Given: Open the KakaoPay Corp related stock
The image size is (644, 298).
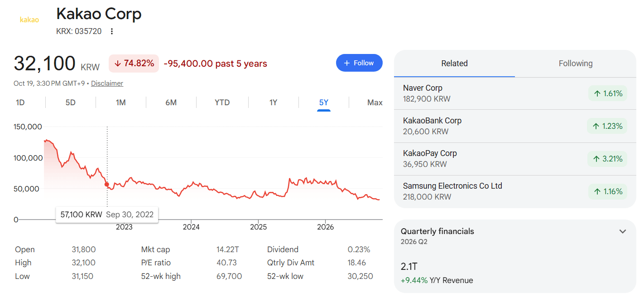Looking at the screenshot, I should pyautogui.click(x=515, y=159).
